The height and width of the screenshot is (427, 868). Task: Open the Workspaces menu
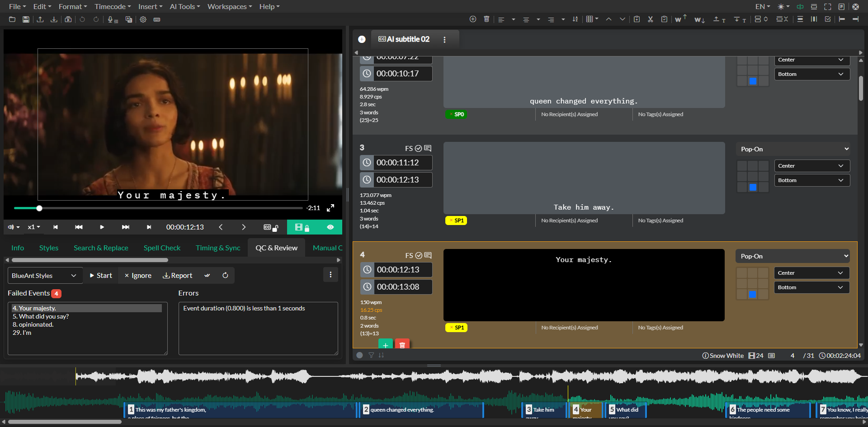230,7
